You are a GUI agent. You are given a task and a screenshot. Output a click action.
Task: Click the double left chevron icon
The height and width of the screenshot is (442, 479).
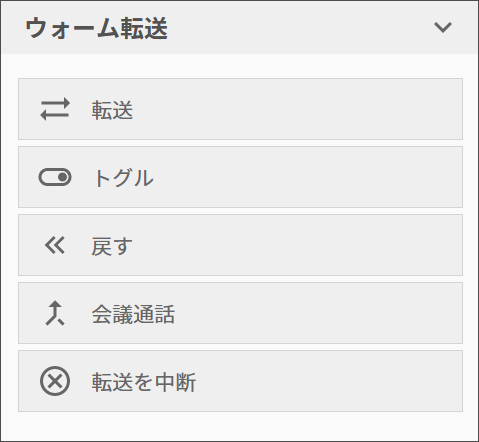(55, 245)
